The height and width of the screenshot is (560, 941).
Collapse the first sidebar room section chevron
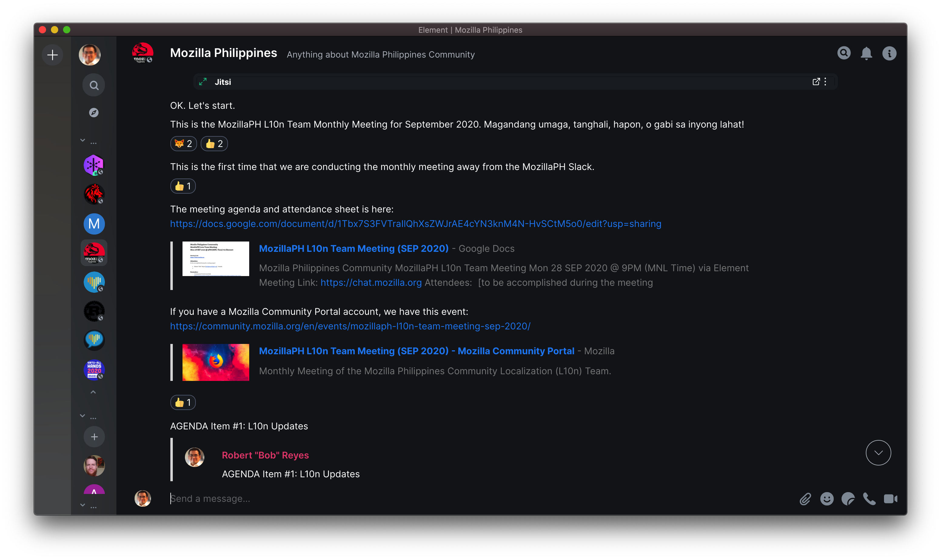83,140
